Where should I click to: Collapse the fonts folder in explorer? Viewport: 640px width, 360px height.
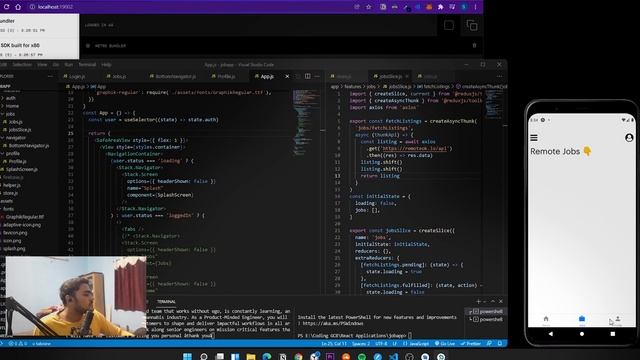point(9,209)
